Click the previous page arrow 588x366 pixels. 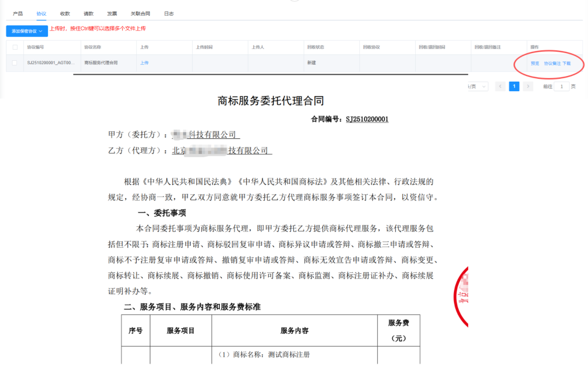click(500, 86)
